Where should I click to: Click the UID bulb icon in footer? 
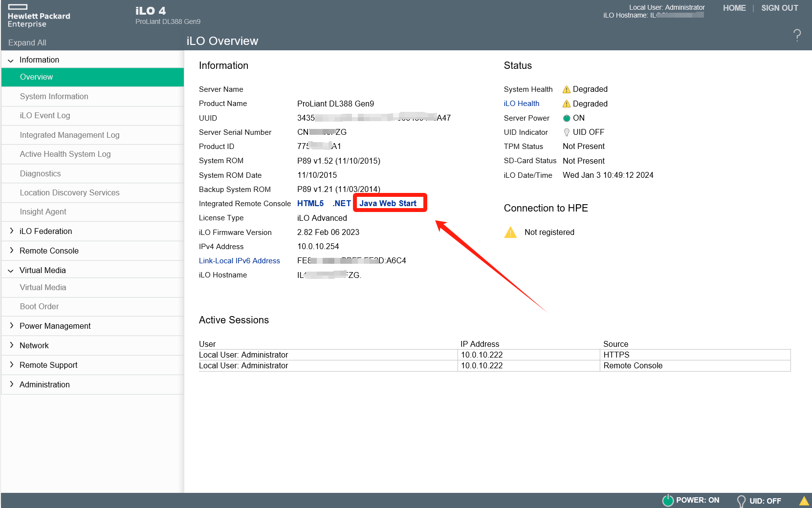tap(741, 501)
